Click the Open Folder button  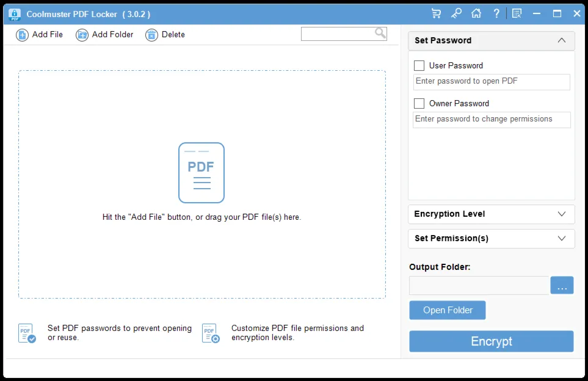tap(448, 310)
